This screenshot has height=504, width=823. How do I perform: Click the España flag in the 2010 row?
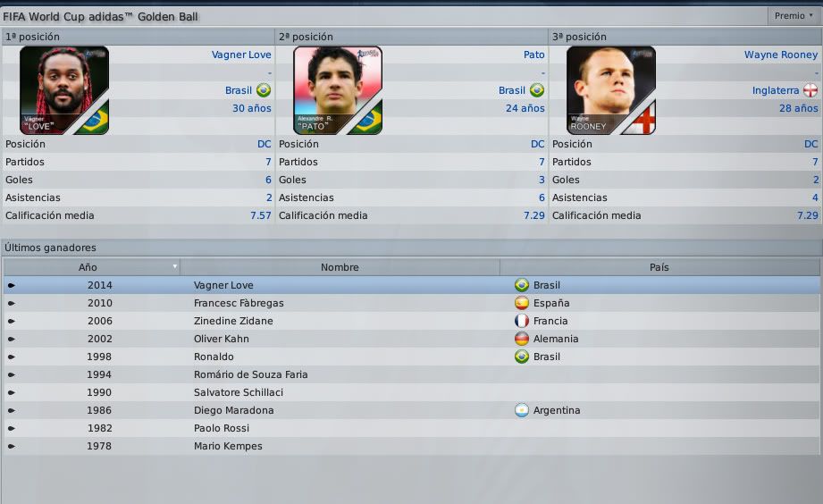522,303
